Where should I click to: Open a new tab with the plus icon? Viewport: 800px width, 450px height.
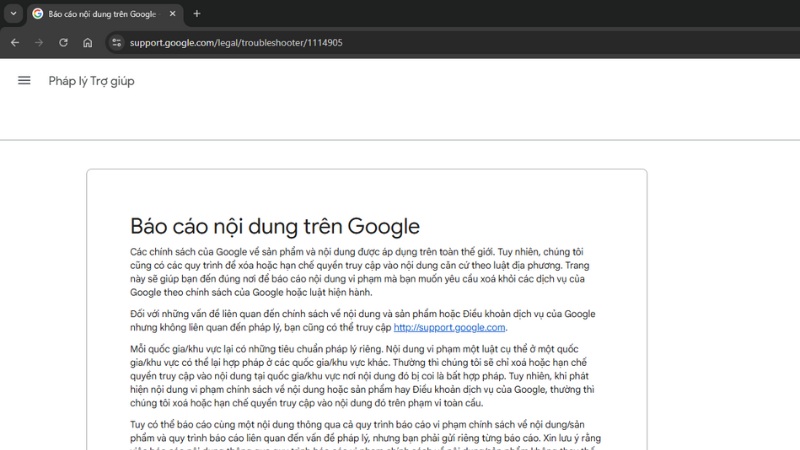point(197,14)
